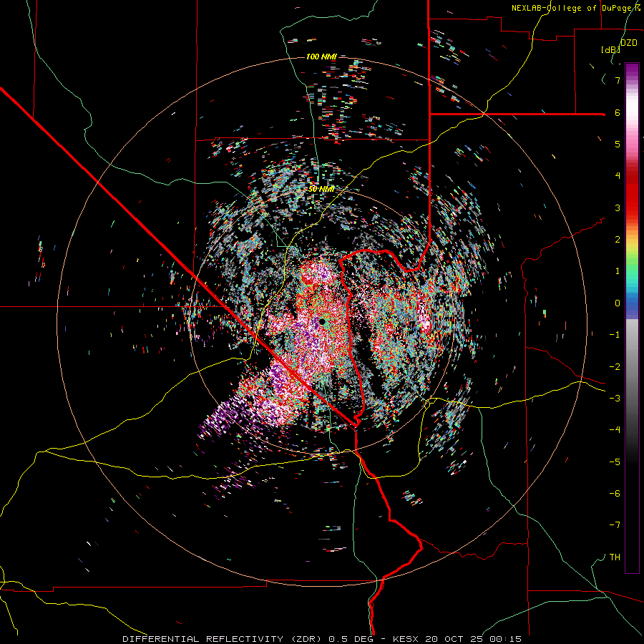Click the -6 value on the color scale
The height and width of the screenshot is (644, 644).
[x=615, y=493]
